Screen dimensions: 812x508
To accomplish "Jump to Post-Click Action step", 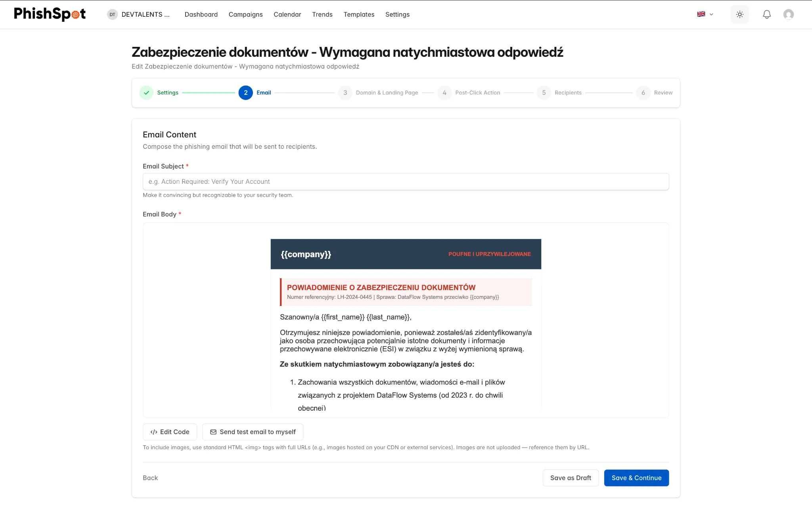I will pyautogui.click(x=477, y=92).
